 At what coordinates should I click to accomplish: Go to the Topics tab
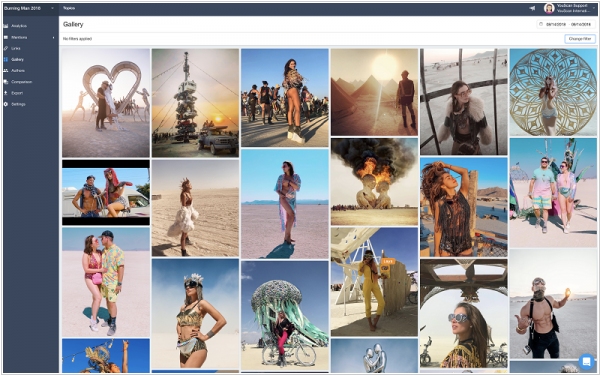(x=69, y=8)
